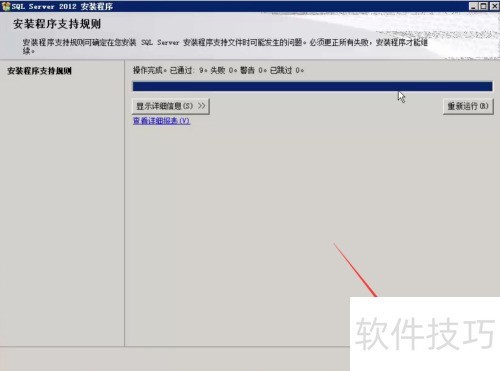Click the completed blue progress bar
500x371 pixels.
click(312, 86)
